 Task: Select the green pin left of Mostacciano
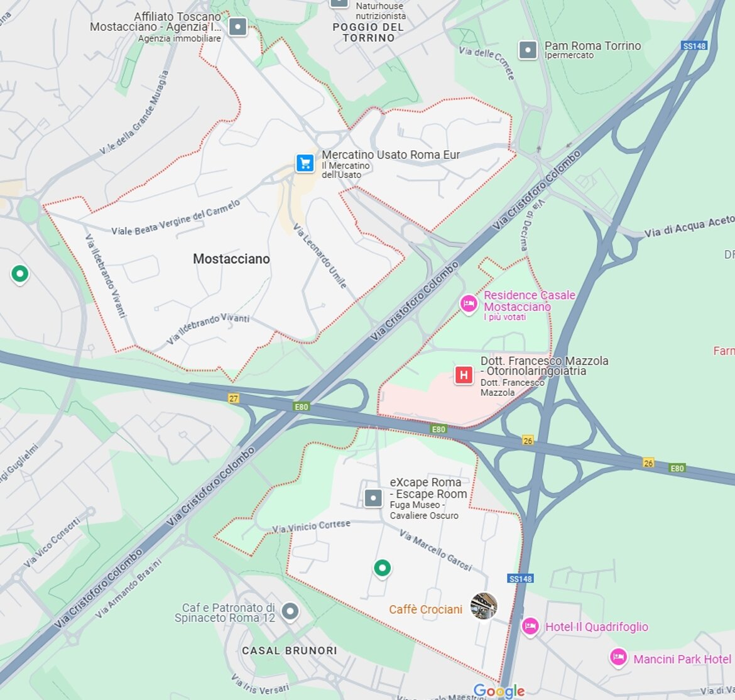point(19,274)
